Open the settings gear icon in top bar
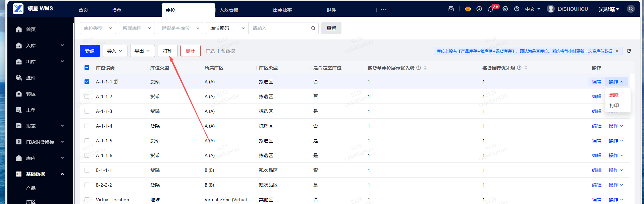The image size is (644, 204). [505, 9]
